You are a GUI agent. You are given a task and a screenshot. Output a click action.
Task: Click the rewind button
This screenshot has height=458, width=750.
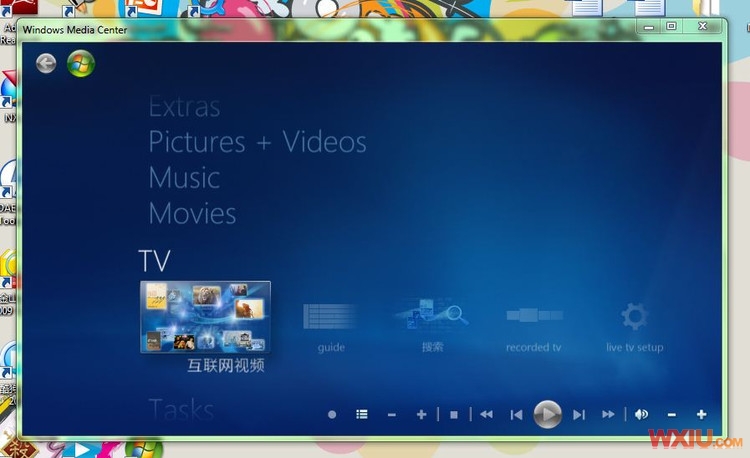(486, 414)
